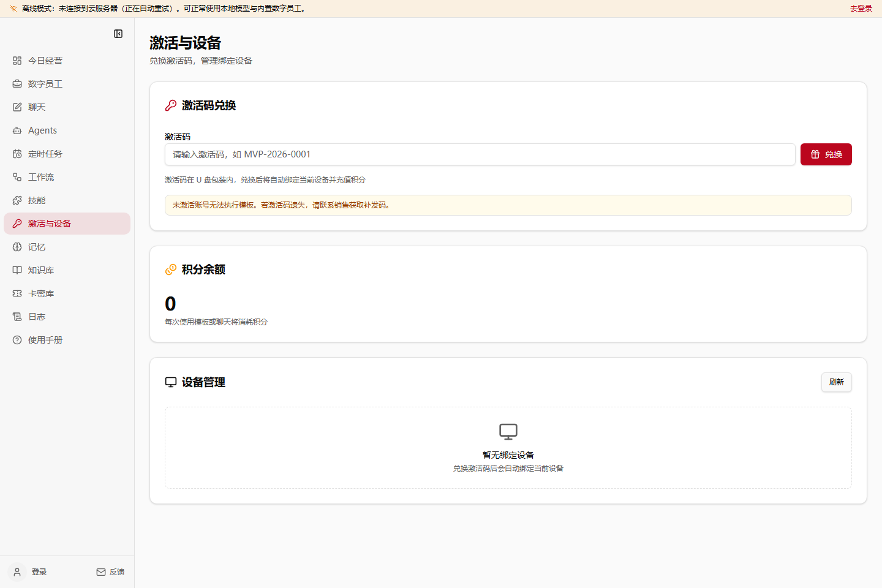This screenshot has height=588, width=882.
Task: Click the 兑换激活码，管理绑定设备 subtitle
Action: (x=201, y=61)
